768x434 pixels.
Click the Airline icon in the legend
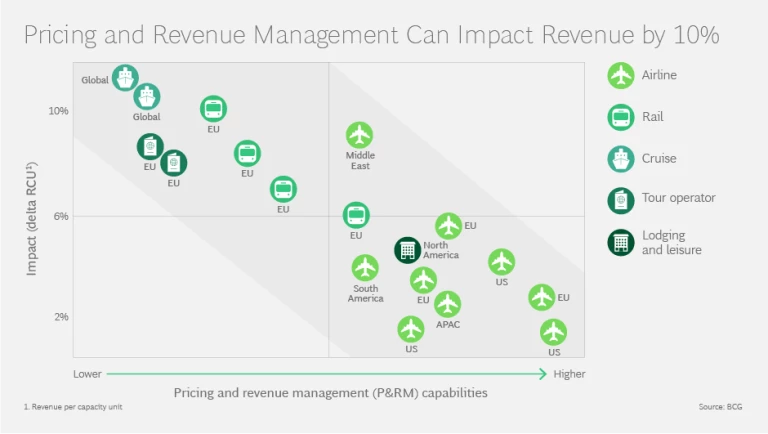point(621,75)
